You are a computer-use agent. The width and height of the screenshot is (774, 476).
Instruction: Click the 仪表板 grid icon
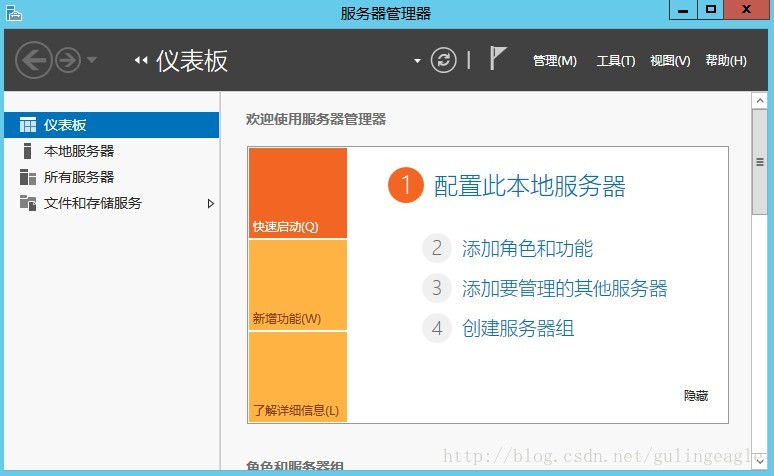pos(28,125)
